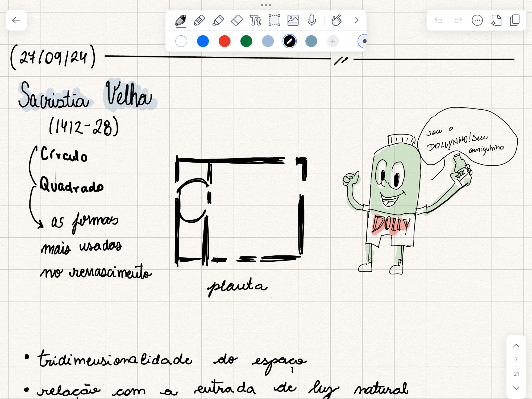Choose the blue color swatch

click(203, 41)
